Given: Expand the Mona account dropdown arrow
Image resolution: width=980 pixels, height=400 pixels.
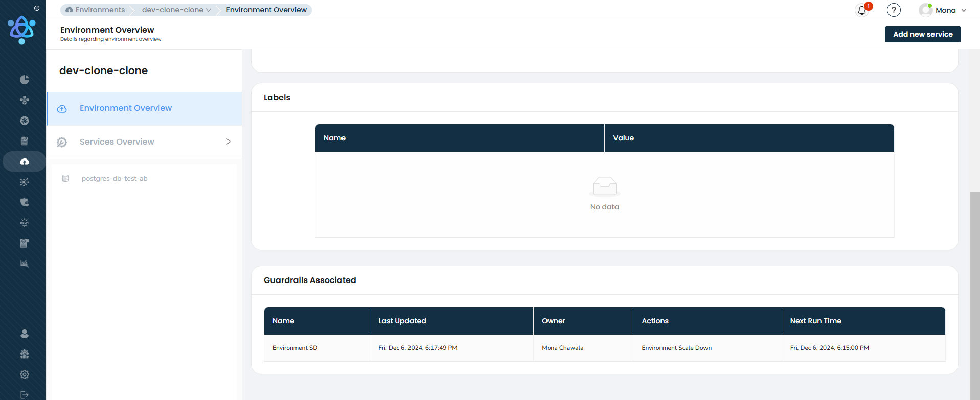Looking at the screenshot, I should tap(964, 10).
